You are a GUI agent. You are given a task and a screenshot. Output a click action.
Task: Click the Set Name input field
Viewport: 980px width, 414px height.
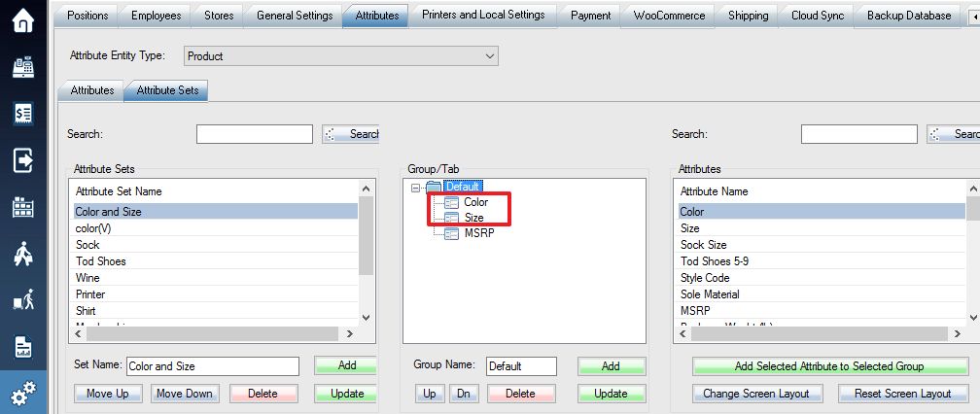coord(213,366)
